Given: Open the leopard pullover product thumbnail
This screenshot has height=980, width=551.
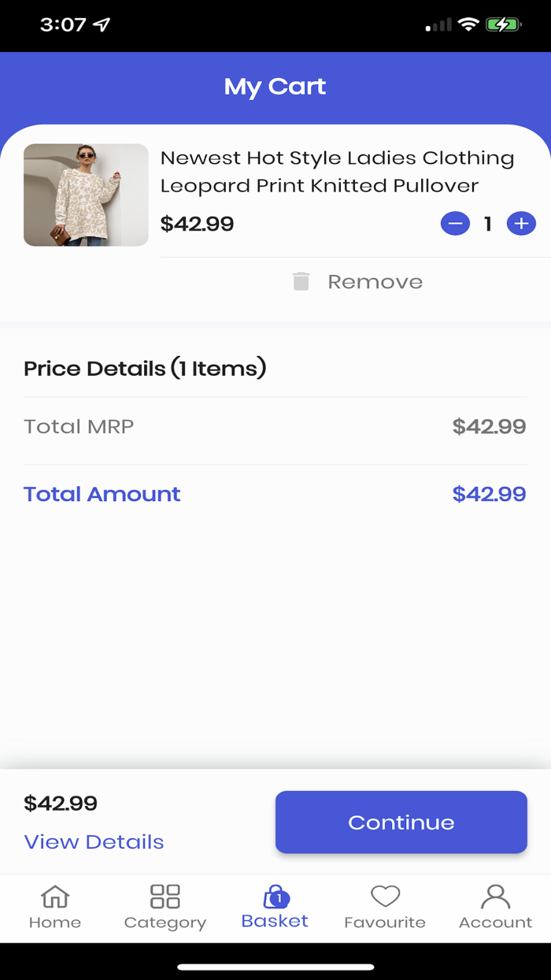Looking at the screenshot, I should click(x=86, y=195).
